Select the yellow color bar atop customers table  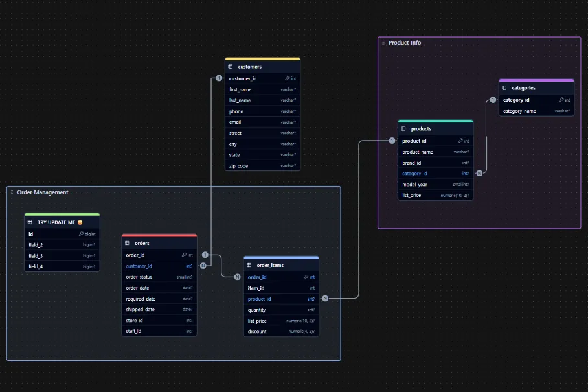[262, 59]
